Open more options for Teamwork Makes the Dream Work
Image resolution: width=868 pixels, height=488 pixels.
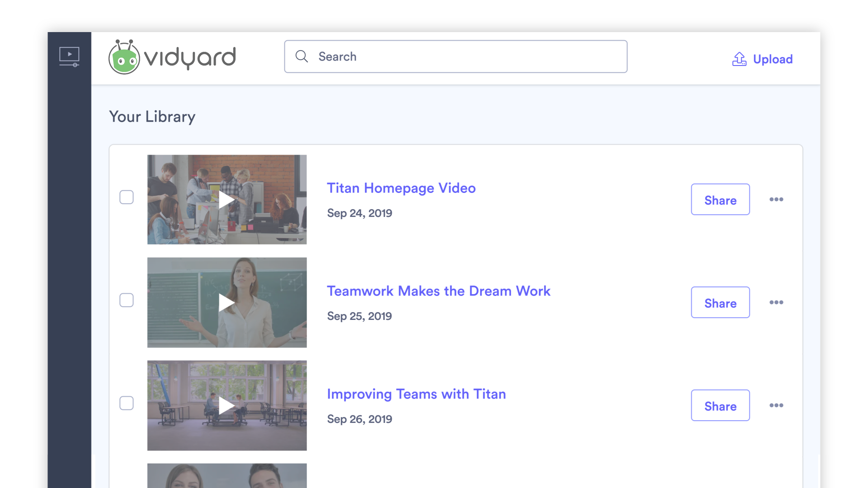(776, 302)
